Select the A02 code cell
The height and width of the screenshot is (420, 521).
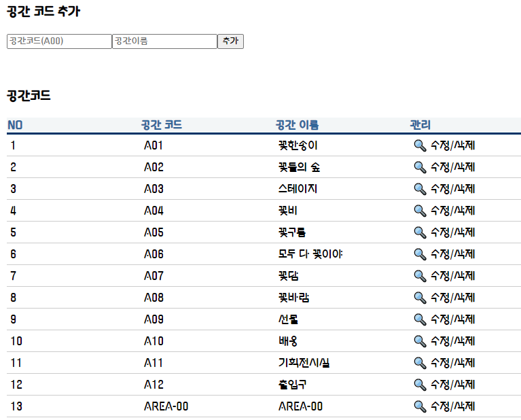pos(154,167)
